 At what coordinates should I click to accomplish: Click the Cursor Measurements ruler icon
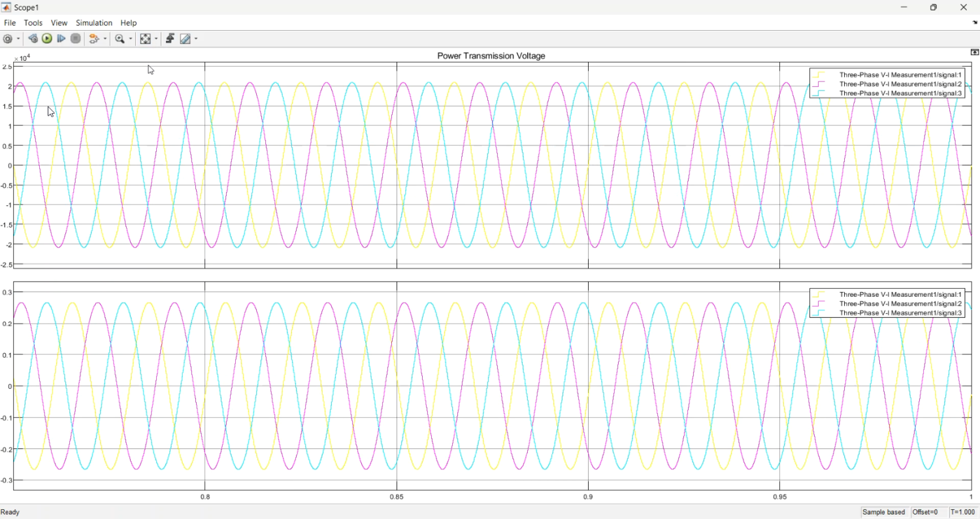186,39
